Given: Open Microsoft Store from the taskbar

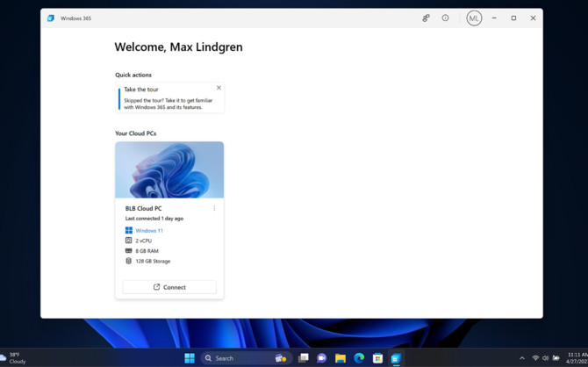Looking at the screenshot, I should pos(377,358).
